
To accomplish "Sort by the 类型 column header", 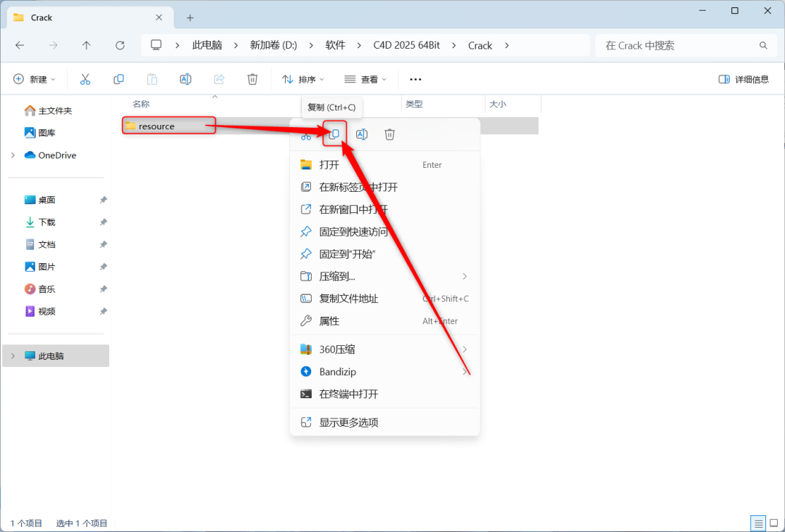I will [414, 104].
